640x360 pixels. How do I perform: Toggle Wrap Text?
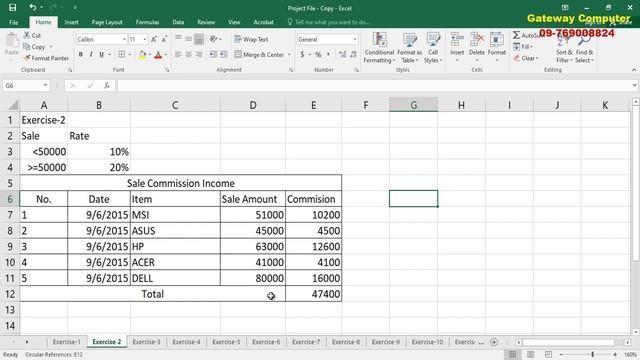(251, 39)
